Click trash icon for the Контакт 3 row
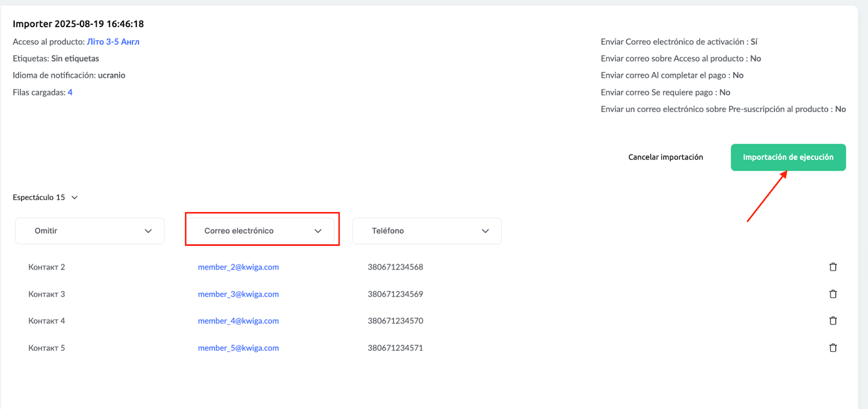 [833, 294]
